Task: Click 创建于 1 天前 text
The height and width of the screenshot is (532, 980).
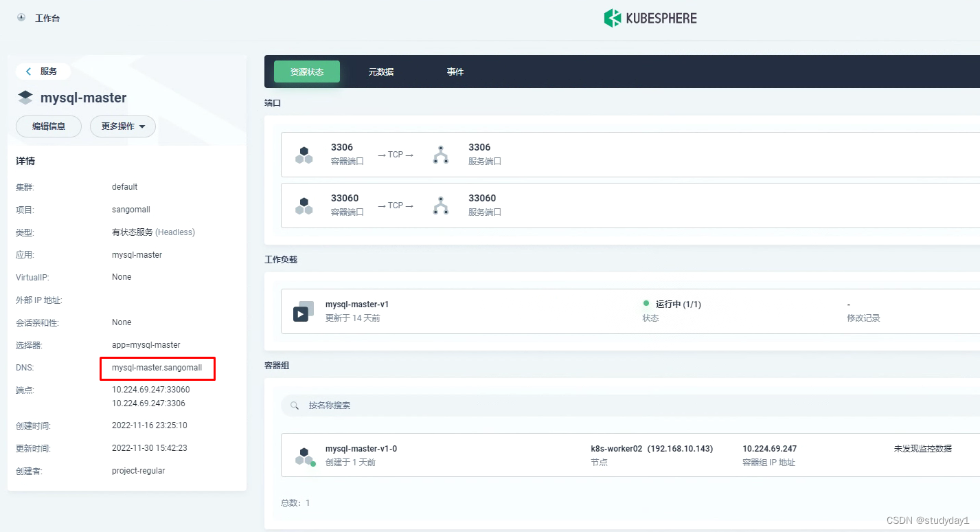Action: click(x=351, y=463)
